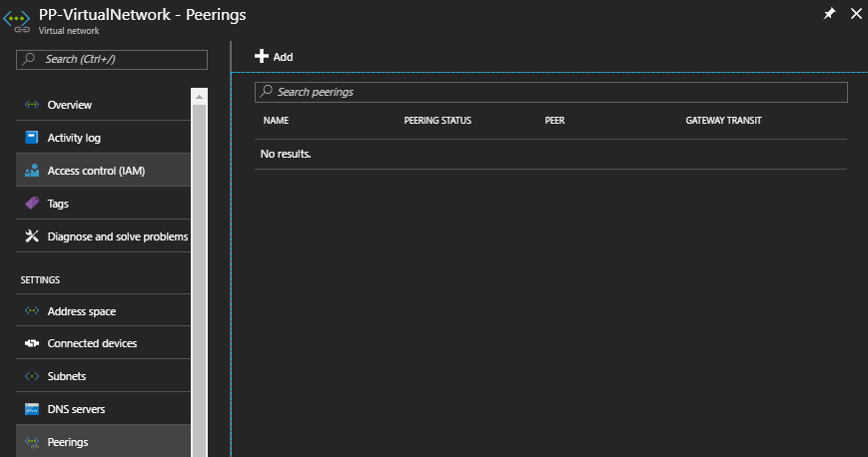Screen dimensions: 868x457
Task: Open the Tags menu entry
Action: (x=103, y=203)
